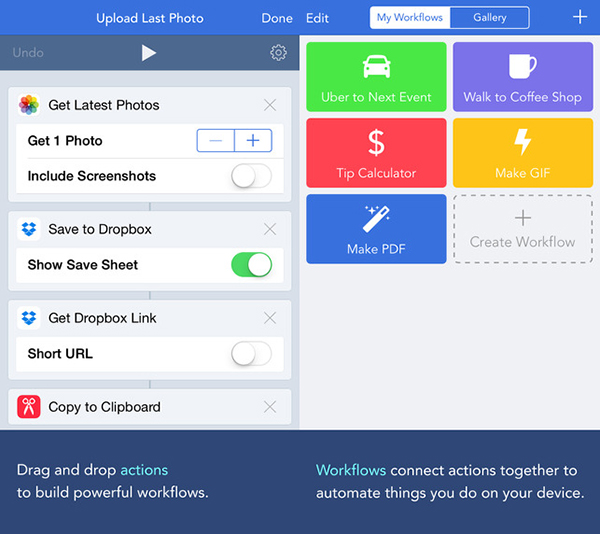
Task: Remove the Save to Dropbox action
Action: [x=270, y=229]
